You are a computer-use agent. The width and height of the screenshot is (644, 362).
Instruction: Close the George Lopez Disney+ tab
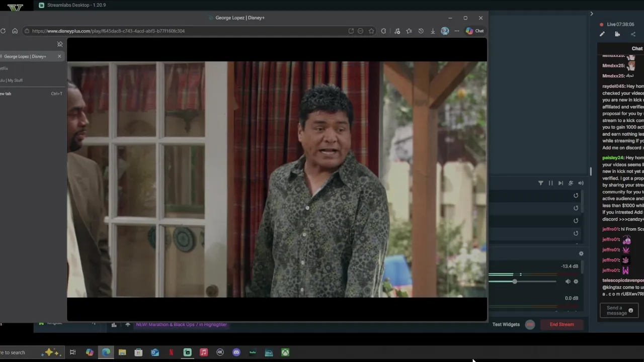59,56
